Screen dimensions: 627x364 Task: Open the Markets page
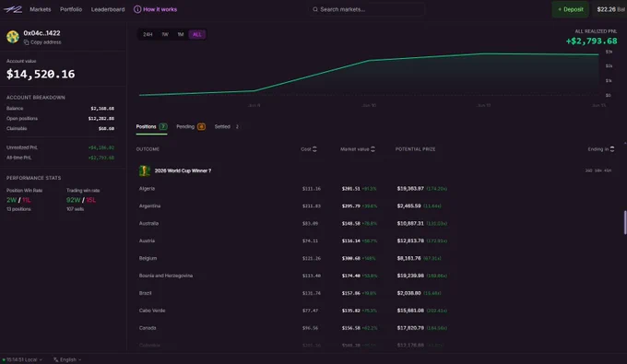[x=41, y=9]
